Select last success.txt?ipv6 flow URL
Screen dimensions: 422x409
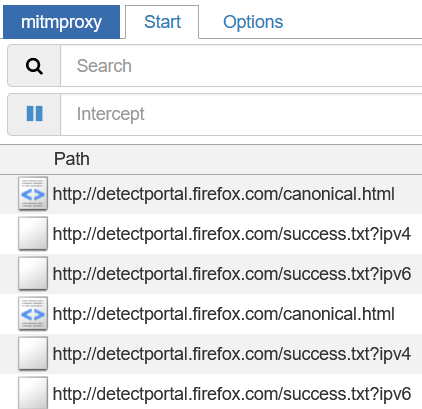pos(232,394)
